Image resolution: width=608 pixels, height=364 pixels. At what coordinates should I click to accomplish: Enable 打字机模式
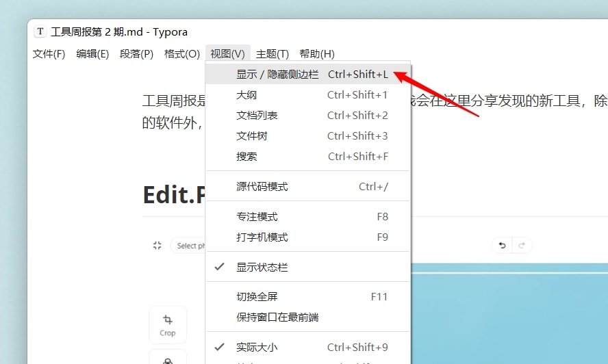point(308,237)
